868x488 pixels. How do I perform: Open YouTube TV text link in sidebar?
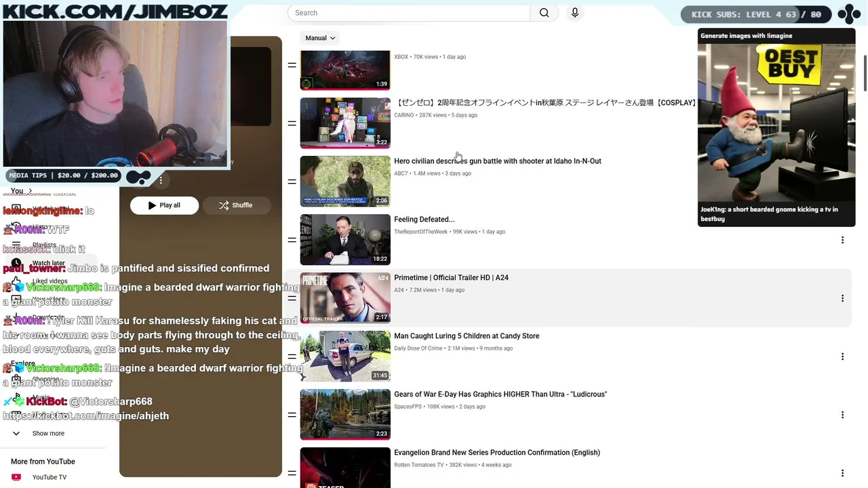click(50, 477)
